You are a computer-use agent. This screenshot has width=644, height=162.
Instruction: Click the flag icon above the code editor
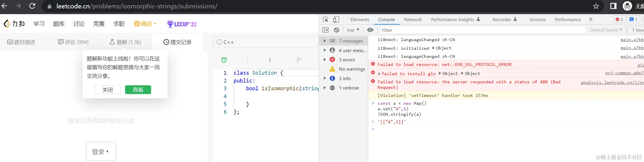click(299, 60)
